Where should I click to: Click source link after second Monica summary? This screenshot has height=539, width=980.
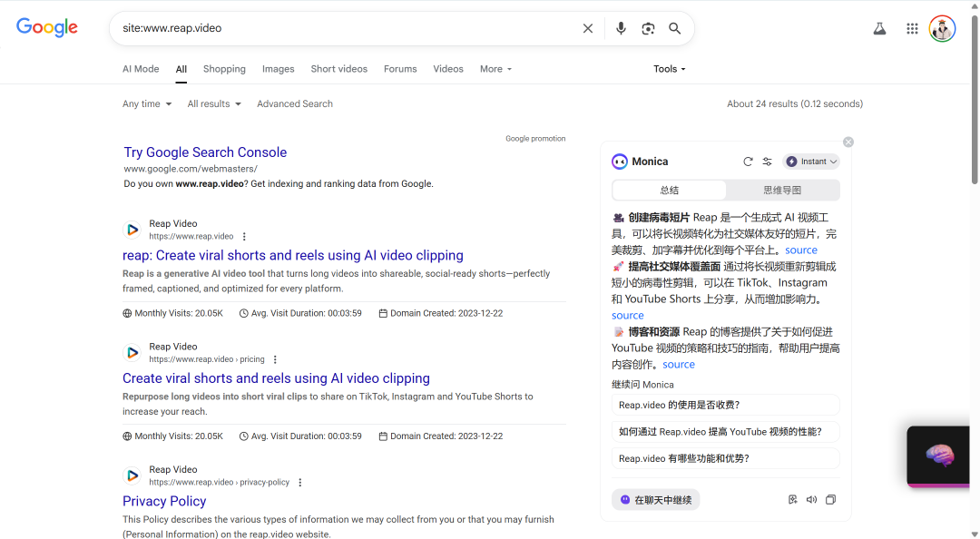[628, 316]
